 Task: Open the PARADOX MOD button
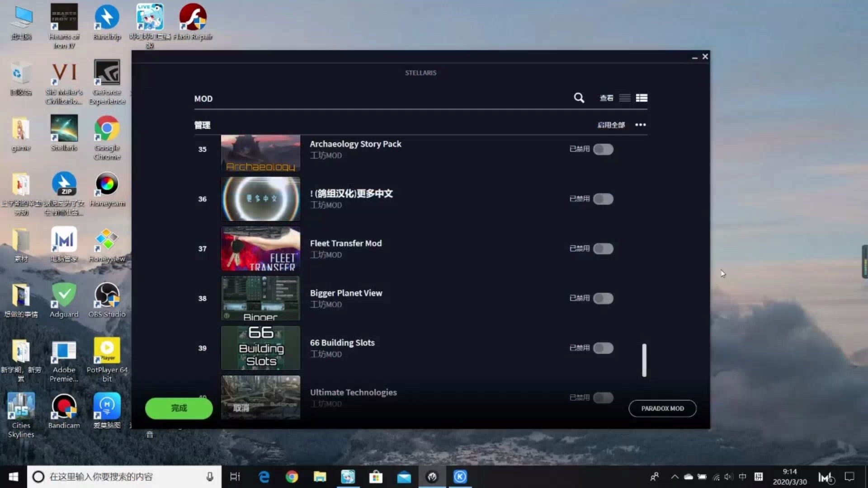(x=662, y=408)
